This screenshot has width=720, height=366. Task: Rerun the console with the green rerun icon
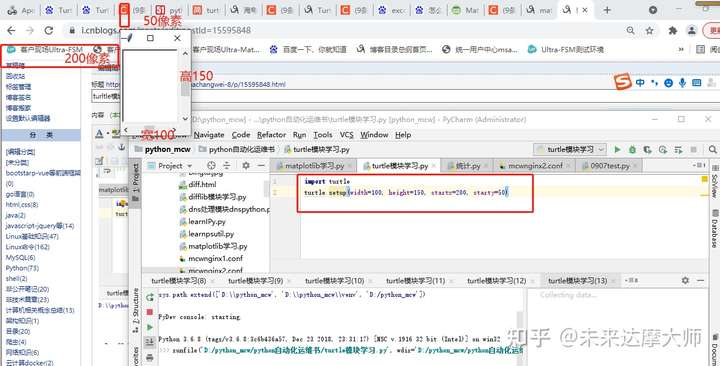150,297
